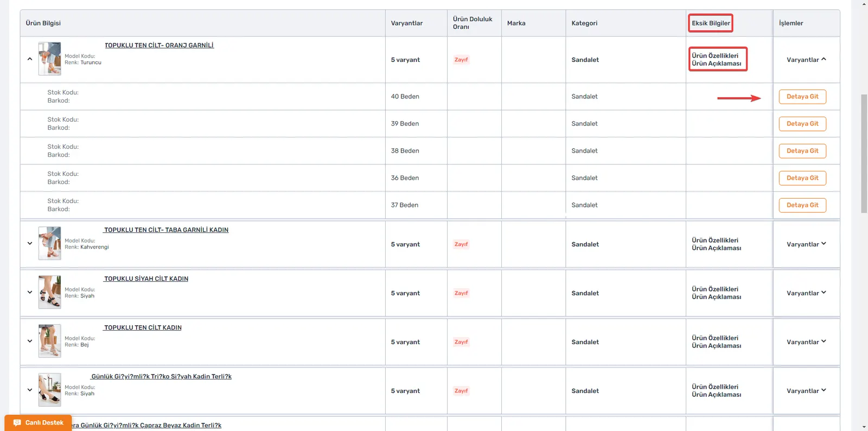Click the scrollbar up arrow

864,3
